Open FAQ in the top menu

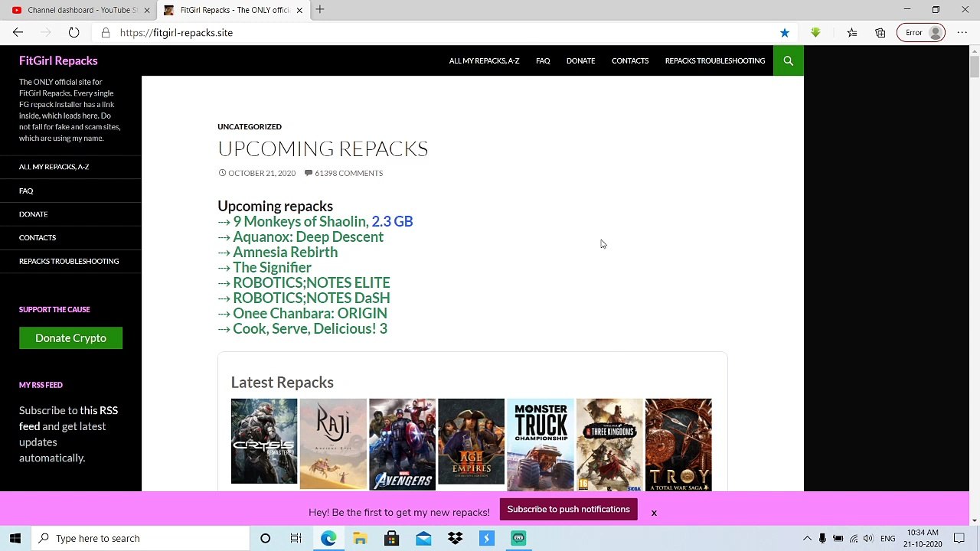[543, 60]
